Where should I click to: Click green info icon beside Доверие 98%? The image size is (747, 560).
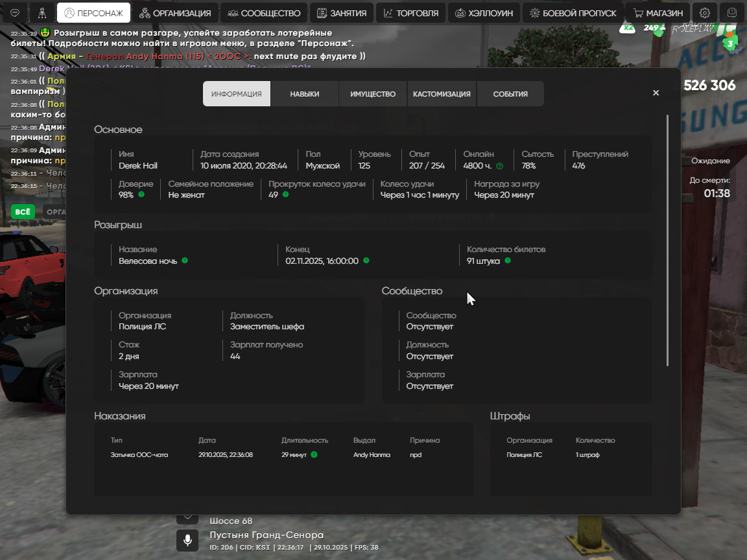tap(141, 194)
